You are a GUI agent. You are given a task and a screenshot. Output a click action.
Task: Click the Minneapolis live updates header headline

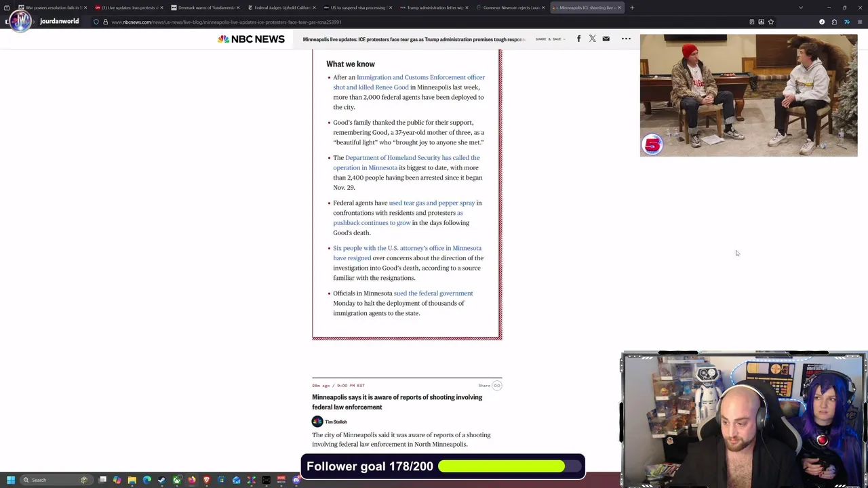(414, 39)
